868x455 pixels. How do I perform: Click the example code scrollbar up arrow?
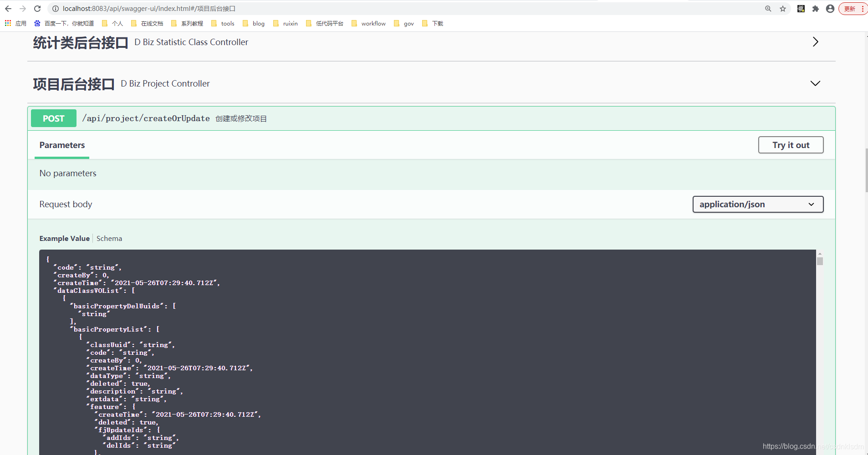[820, 253]
